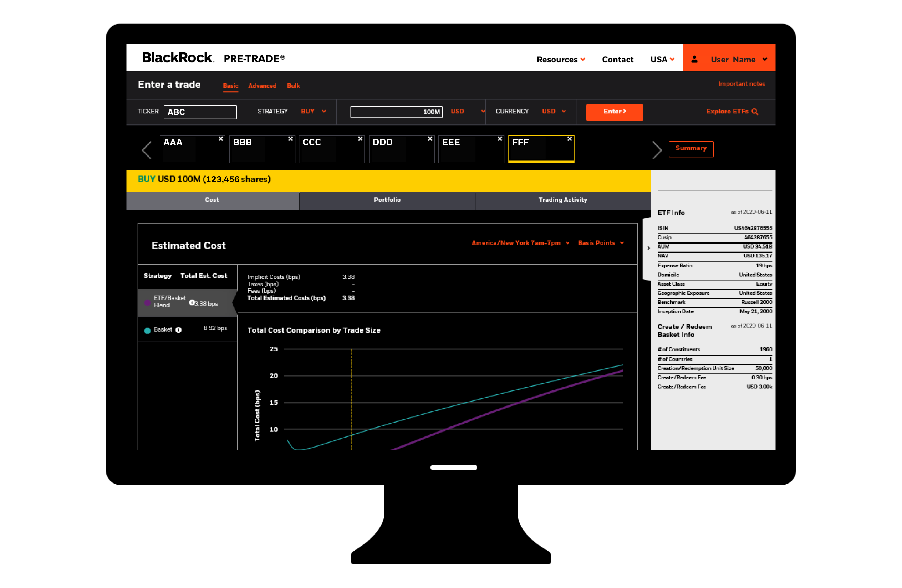Collapse the ETF Info side panel
This screenshot has height=588, width=902.
click(x=648, y=248)
